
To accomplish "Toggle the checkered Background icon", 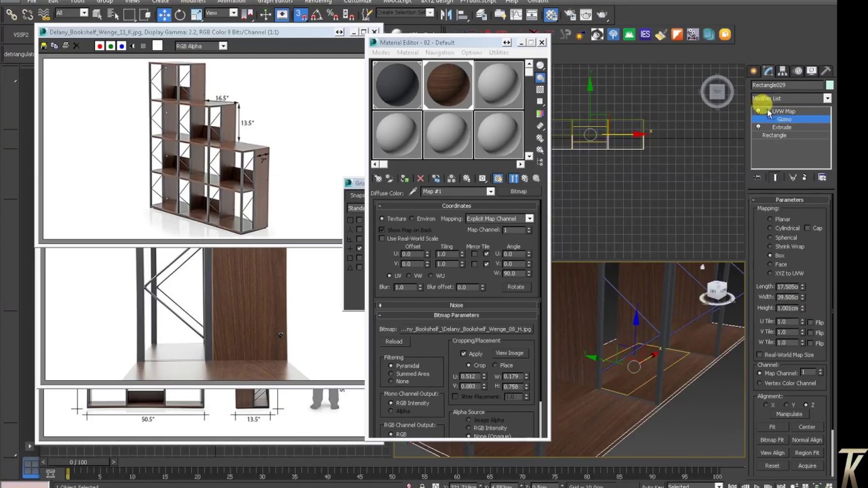I will click(x=540, y=89).
